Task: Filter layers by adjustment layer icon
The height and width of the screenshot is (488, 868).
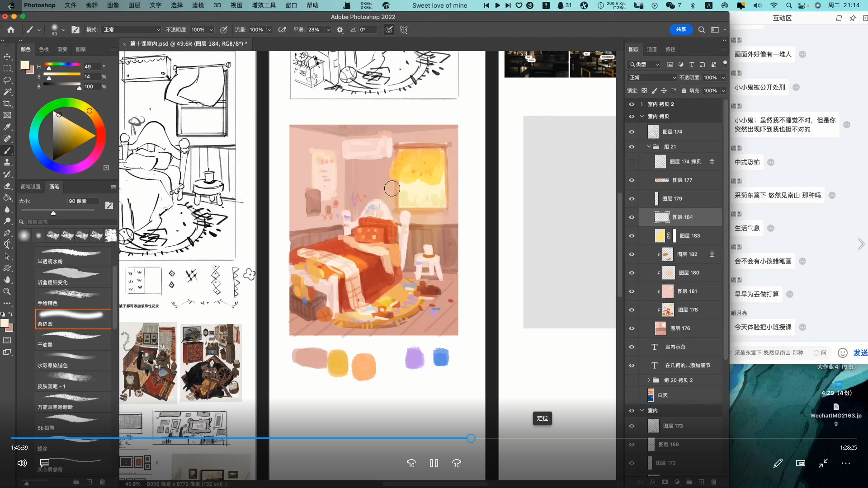Action: click(681, 64)
